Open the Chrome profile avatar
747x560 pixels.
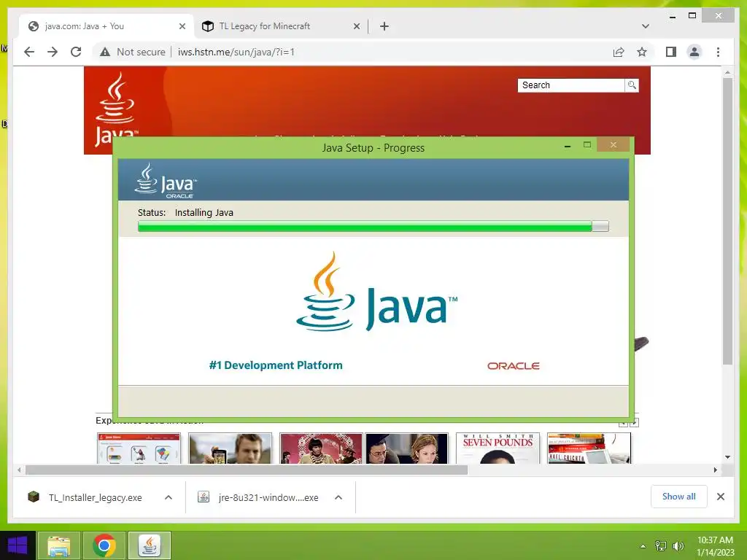click(x=694, y=52)
